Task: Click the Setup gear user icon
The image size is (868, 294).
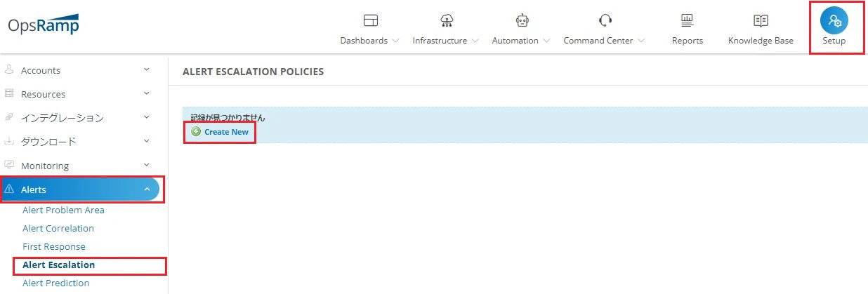Action: point(834,20)
